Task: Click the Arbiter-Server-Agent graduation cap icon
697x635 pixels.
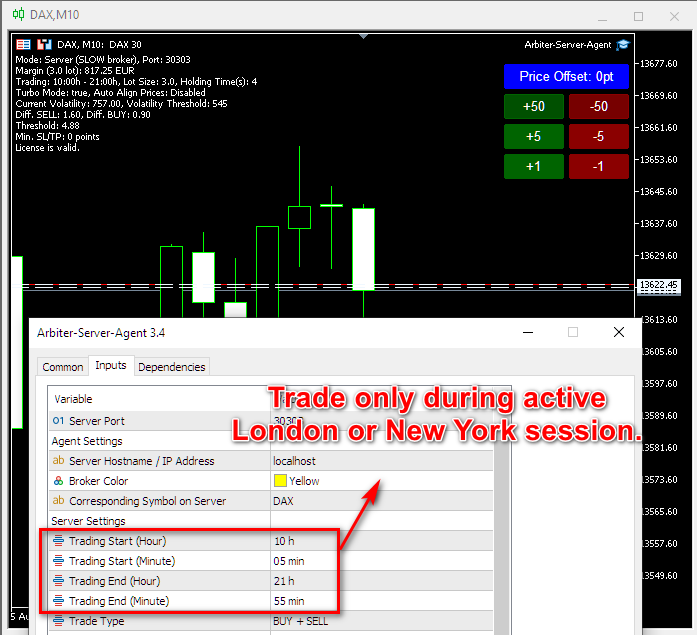Action: point(622,44)
